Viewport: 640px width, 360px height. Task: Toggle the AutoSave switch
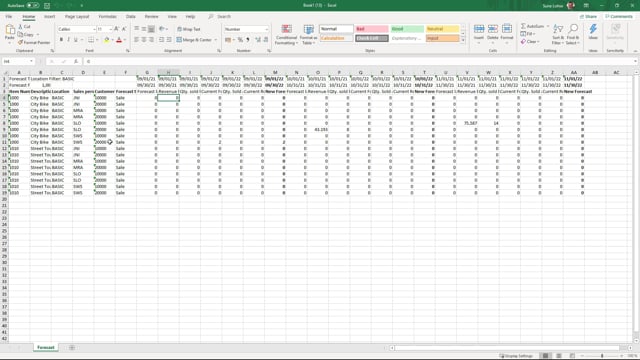[33, 6]
